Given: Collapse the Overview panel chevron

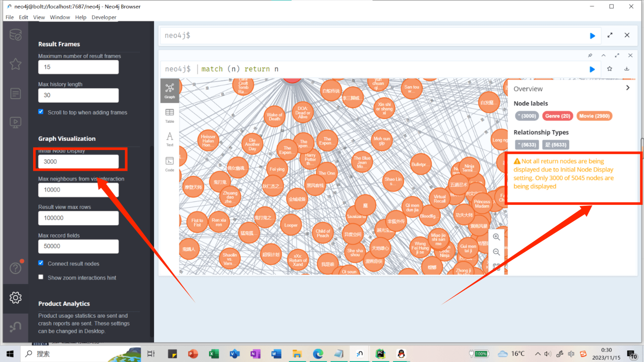Looking at the screenshot, I should click(628, 88).
